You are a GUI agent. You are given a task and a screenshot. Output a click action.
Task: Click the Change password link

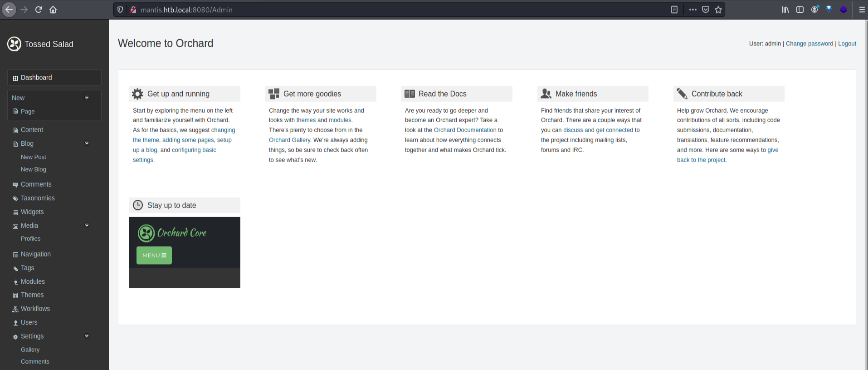pyautogui.click(x=809, y=44)
